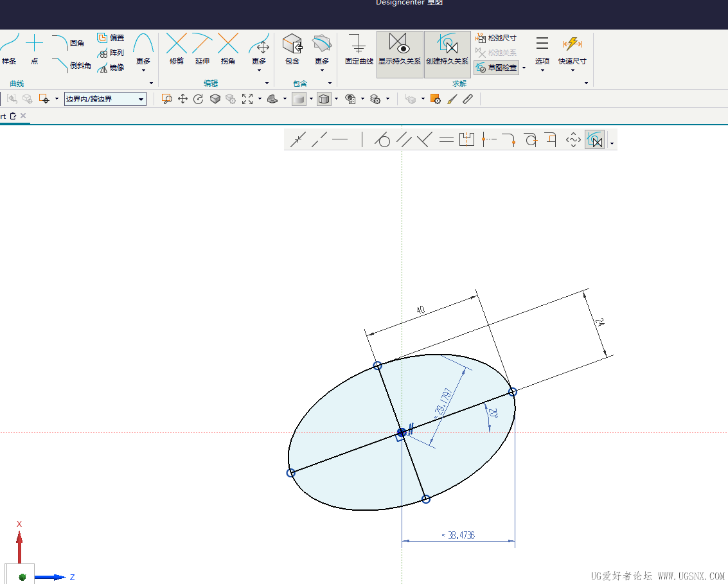Click the 延伸 (Extend) tool icon
The image size is (728, 584).
[202, 49]
